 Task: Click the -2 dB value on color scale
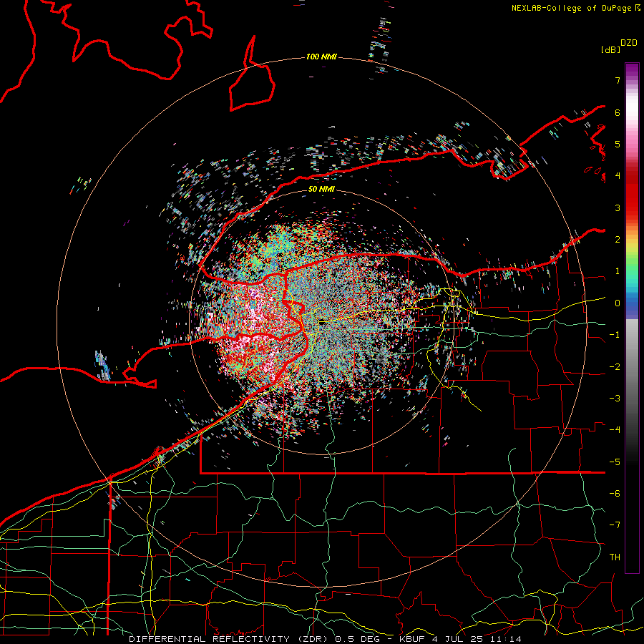[x=615, y=367]
